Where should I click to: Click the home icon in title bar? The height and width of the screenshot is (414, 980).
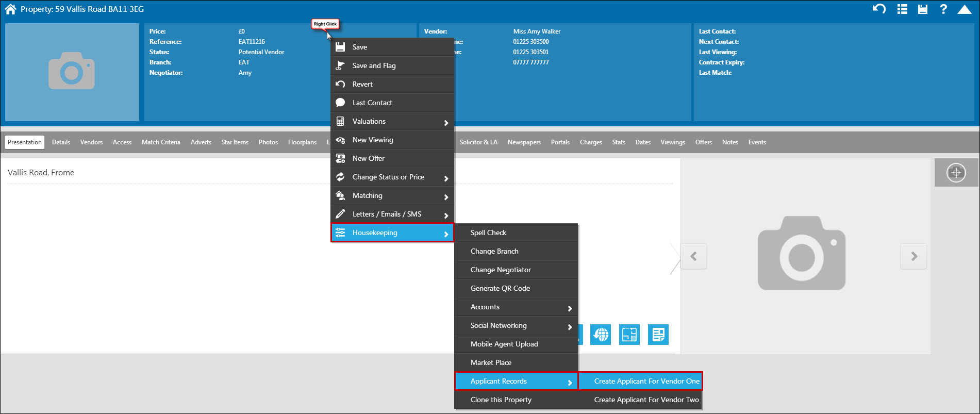(10, 9)
